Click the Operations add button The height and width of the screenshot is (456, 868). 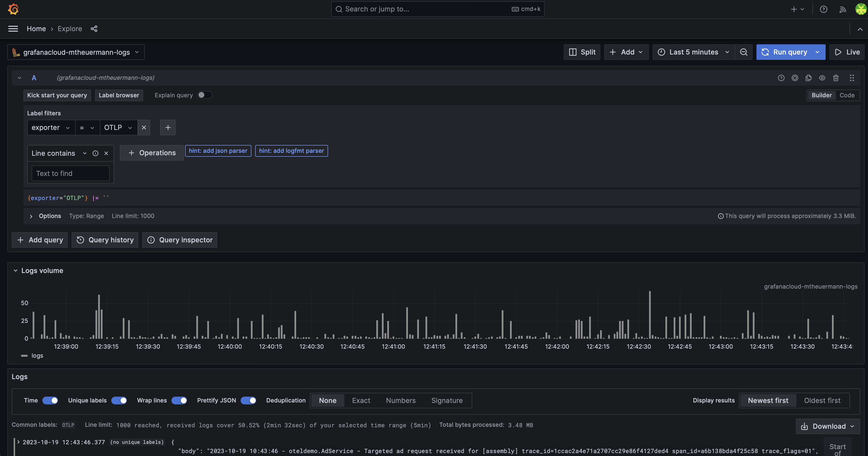(x=152, y=153)
